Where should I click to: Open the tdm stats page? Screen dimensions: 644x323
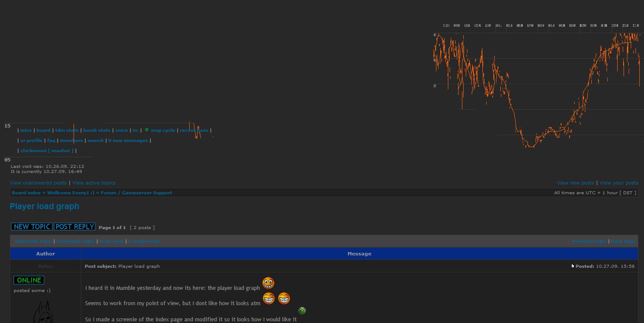click(x=67, y=130)
